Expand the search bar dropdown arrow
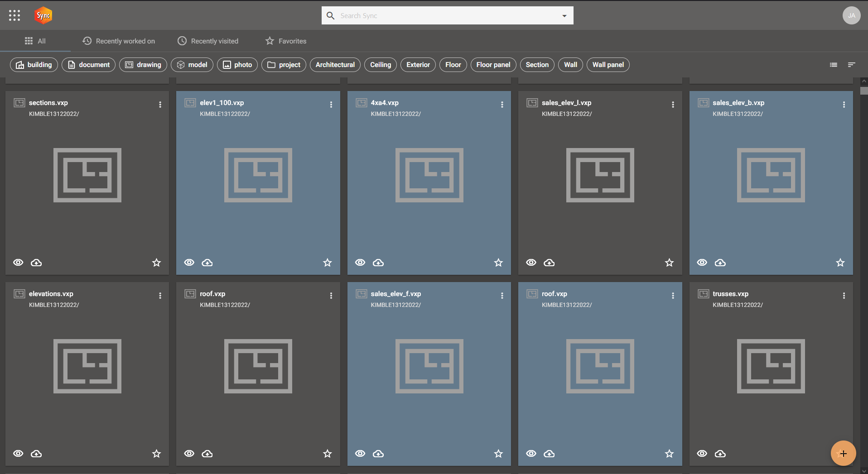868x474 pixels. (564, 16)
